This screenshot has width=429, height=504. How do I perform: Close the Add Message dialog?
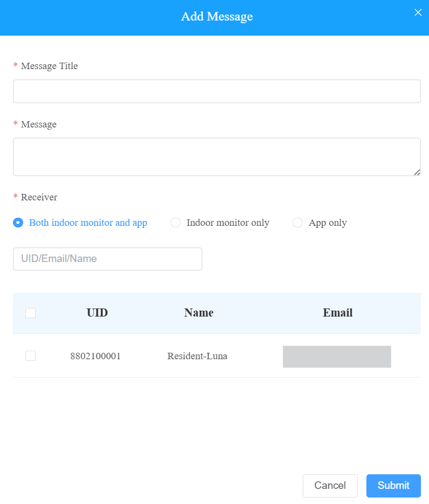[x=418, y=12]
